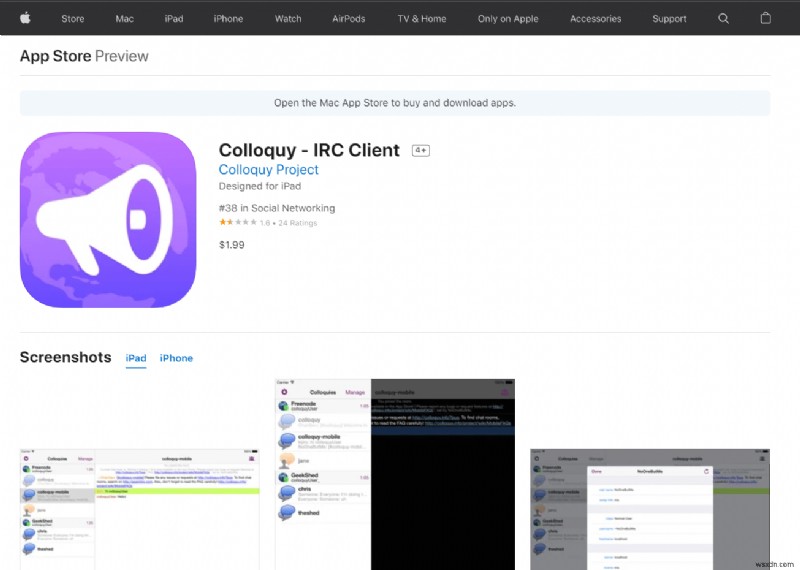Viewport: 800px width, 570px height.
Task: Open Store in navigation bar
Action: pyautogui.click(x=72, y=19)
